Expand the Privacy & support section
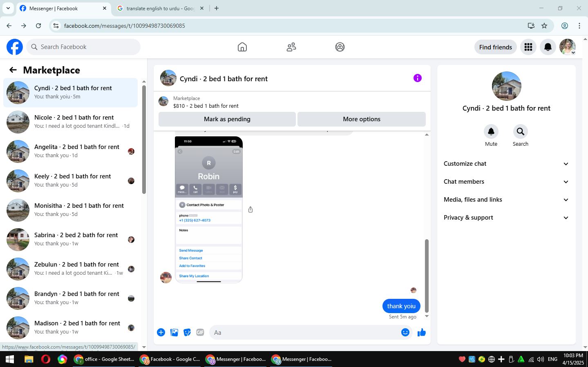The width and height of the screenshot is (588, 367). pos(506,218)
